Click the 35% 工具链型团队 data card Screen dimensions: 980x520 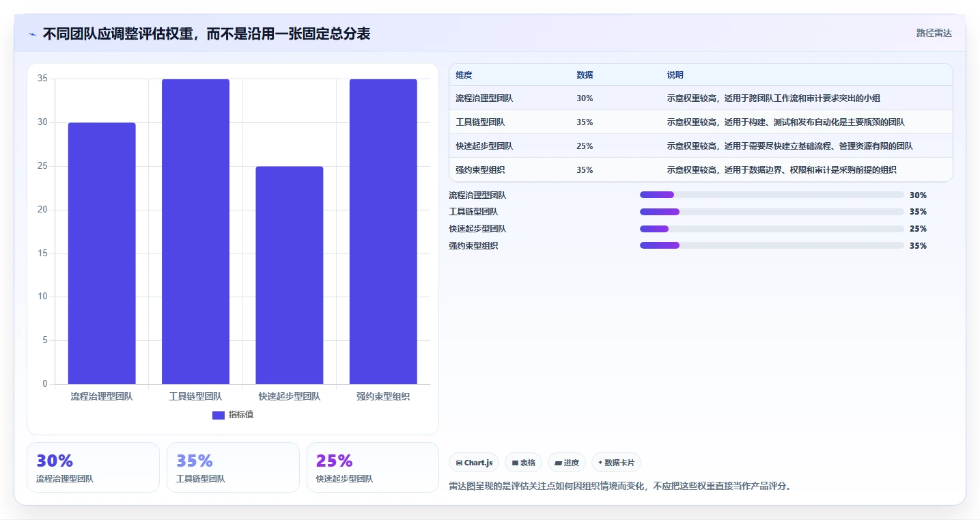point(233,467)
